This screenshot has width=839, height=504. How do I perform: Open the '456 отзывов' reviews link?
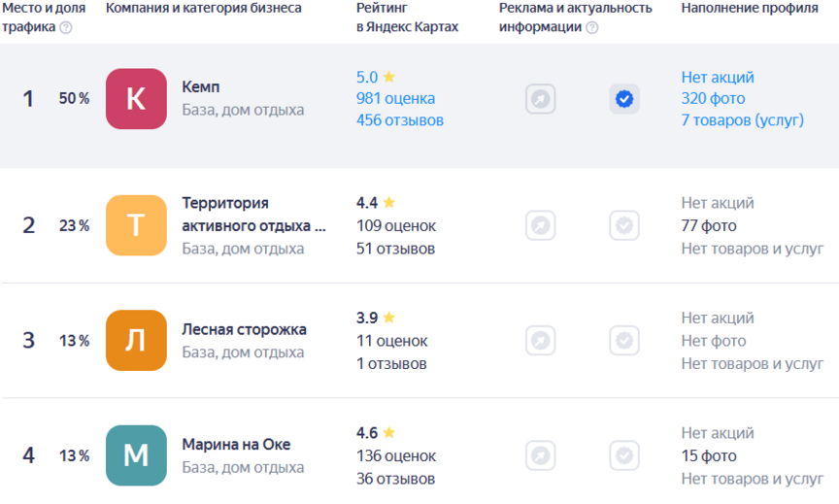[x=399, y=121]
